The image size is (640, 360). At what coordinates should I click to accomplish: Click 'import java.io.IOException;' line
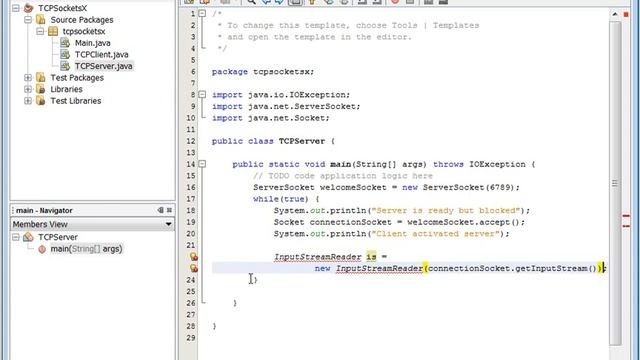tap(281, 95)
